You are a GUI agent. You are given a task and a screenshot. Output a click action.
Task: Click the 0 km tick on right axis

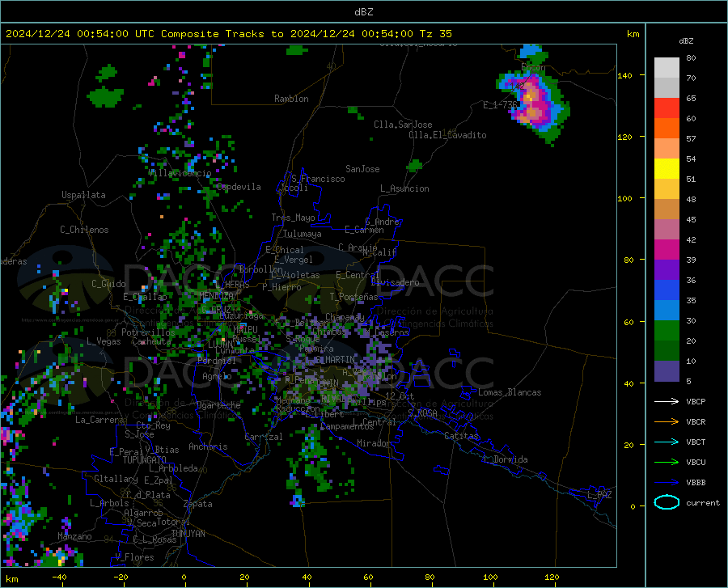tap(633, 506)
